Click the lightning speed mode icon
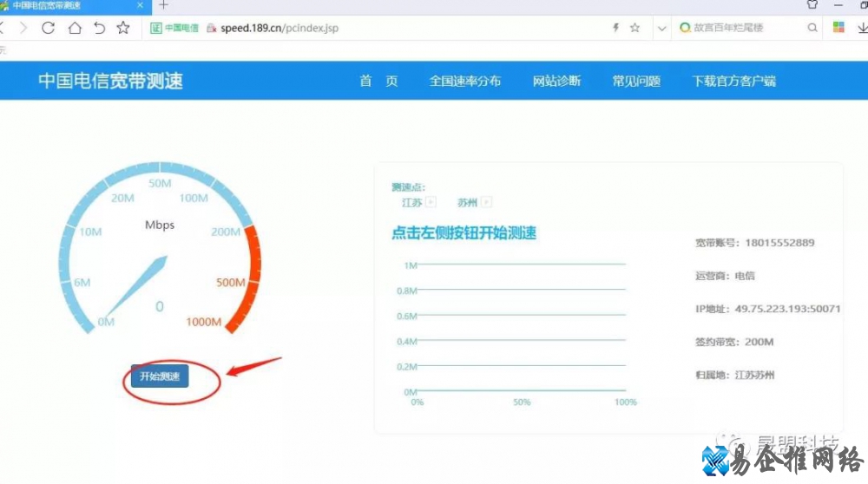 point(615,28)
